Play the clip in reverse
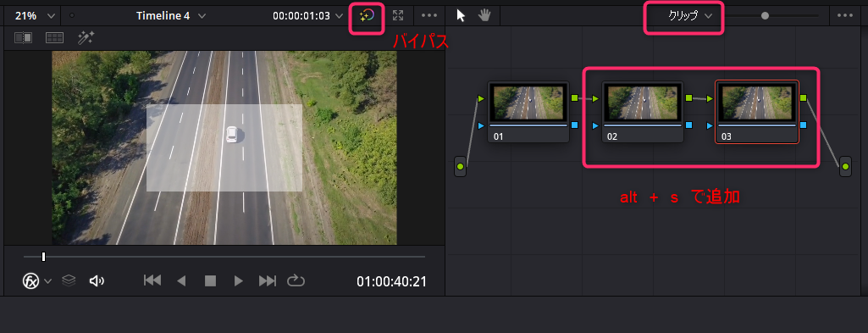Image resolution: width=868 pixels, height=333 pixels. (181, 281)
